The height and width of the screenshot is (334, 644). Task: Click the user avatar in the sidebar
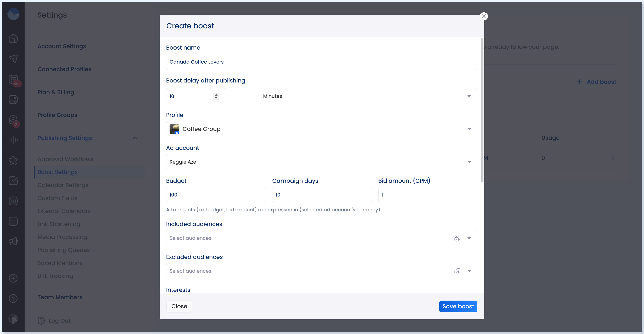[x=13, y=319]
